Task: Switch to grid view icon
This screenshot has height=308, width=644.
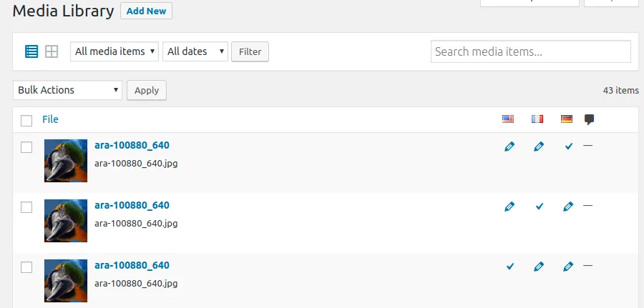Action: (52, 51)
